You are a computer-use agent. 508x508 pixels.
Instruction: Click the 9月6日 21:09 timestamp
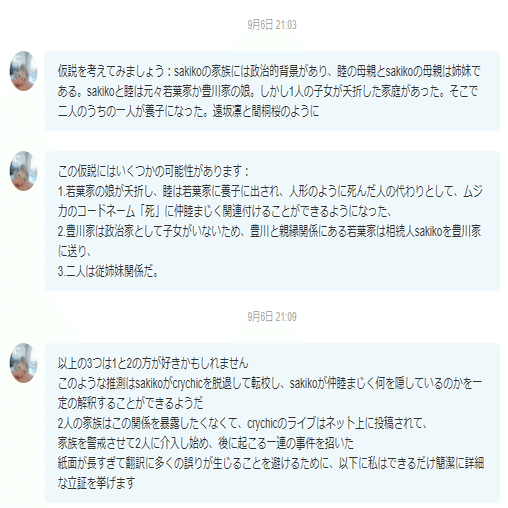[272, 316]
